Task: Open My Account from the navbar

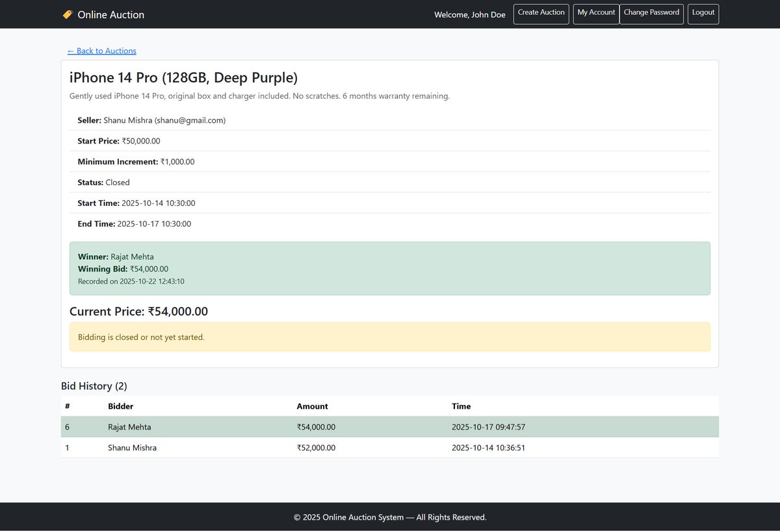Action: pos(595,14)
